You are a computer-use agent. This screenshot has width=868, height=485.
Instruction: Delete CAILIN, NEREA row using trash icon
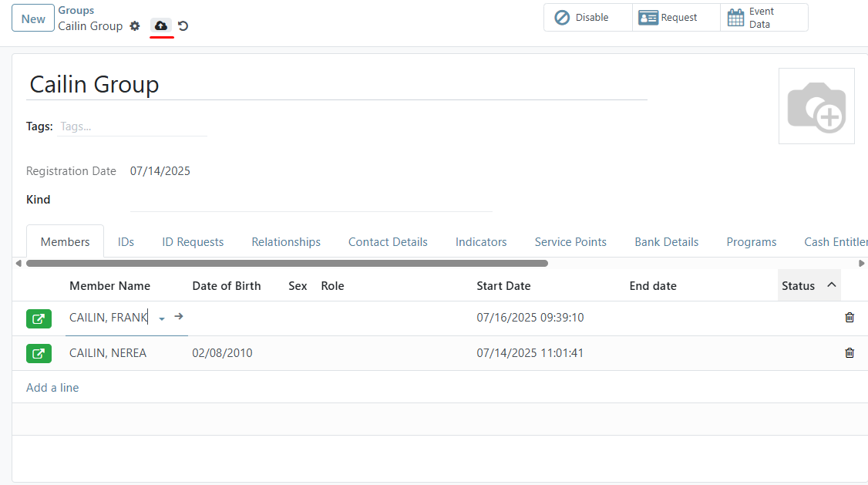(x=849, y=352)
